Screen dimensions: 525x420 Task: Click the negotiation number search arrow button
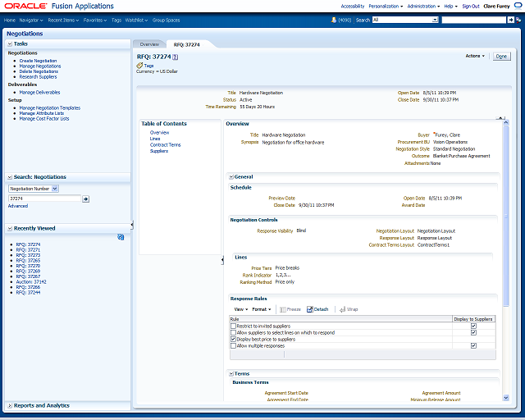click(x=85, y=199)
